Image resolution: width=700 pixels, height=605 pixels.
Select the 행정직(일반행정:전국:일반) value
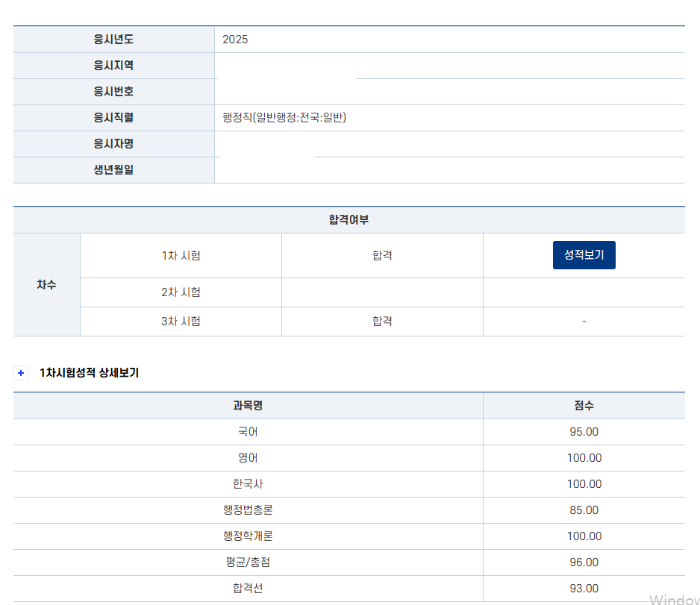[x=284, y=118]
